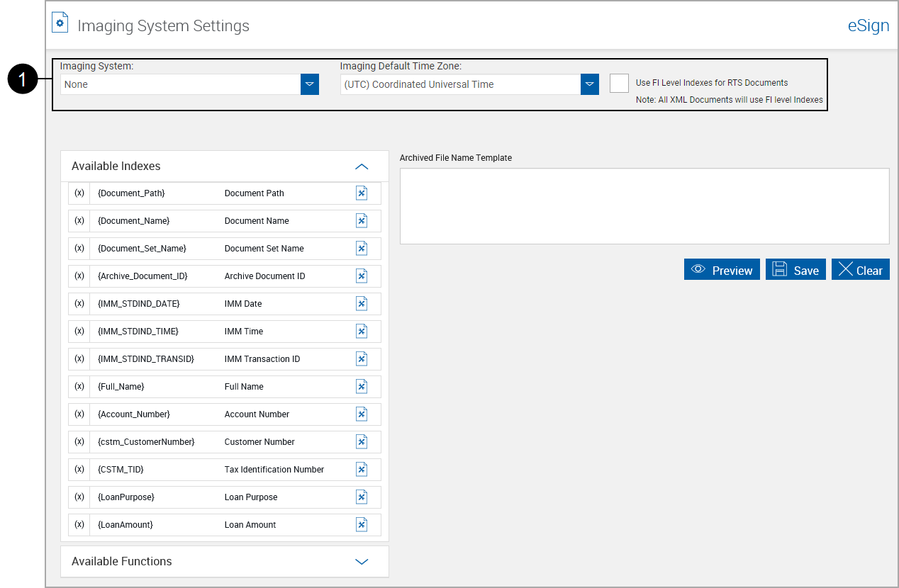899x588 pixels.
Task: Insert the Customer Number index
Action: pos(362,441)
